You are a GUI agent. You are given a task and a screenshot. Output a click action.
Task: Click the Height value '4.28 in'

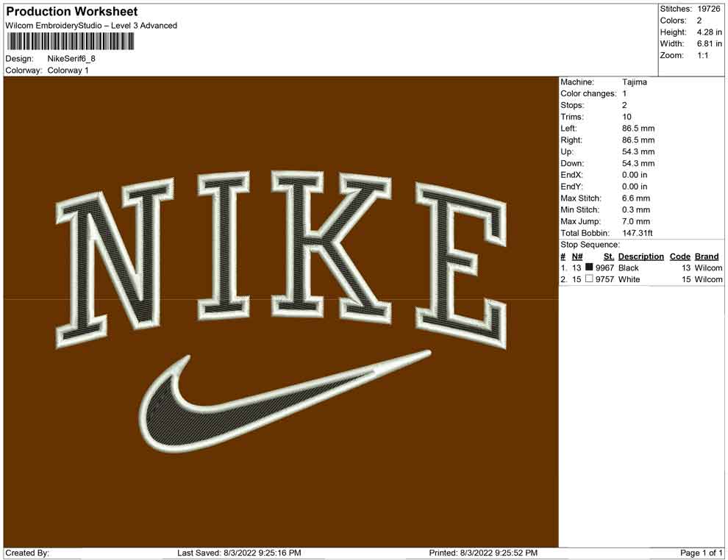709,32
